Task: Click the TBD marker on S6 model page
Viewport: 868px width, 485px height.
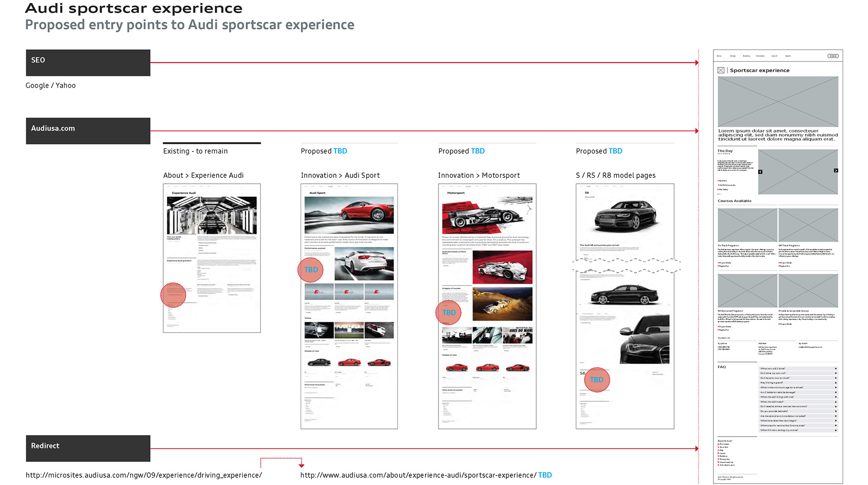Action: pyautogui.click(x=597, y=380)
